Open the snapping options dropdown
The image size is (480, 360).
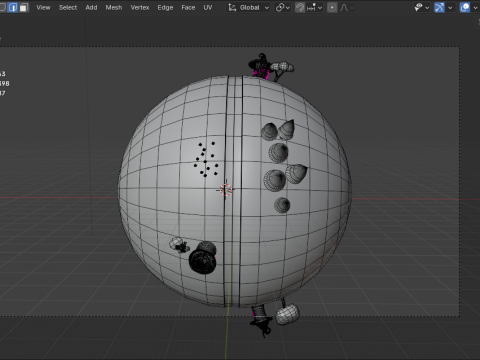click(x=314, y=7)
